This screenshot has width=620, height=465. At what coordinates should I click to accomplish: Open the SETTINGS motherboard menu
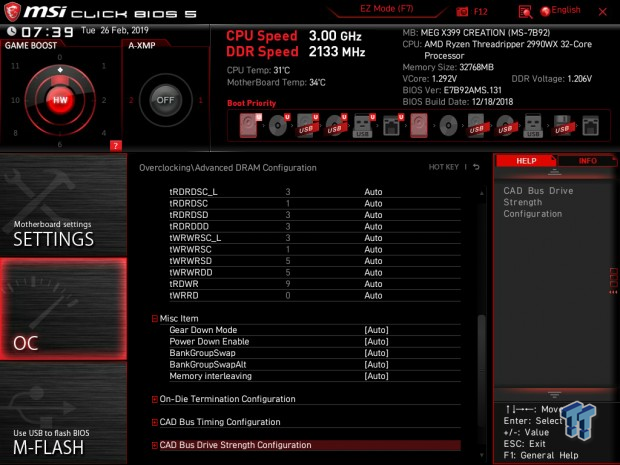(63, 204)
